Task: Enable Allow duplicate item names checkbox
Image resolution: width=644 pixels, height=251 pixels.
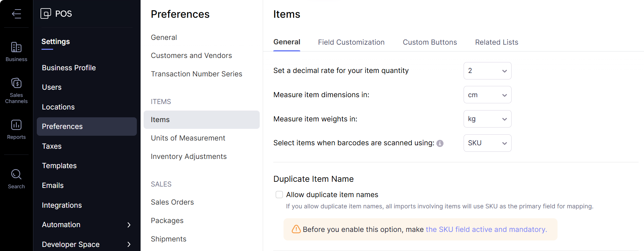Action: click(279, 195)
